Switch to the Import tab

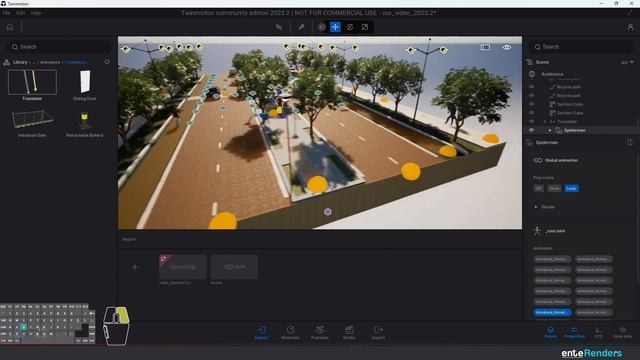point(261,332)
